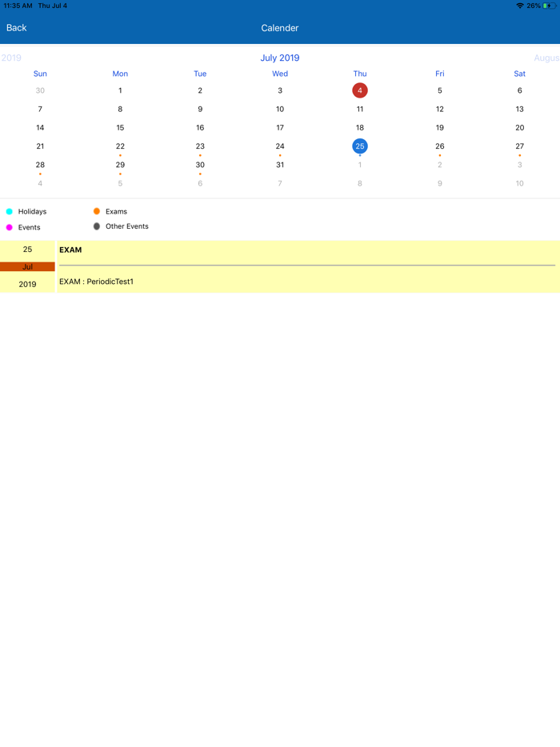Screen dimensions: 560x747
Task: Select July 10 on the calendar
Action: point(280,109)
